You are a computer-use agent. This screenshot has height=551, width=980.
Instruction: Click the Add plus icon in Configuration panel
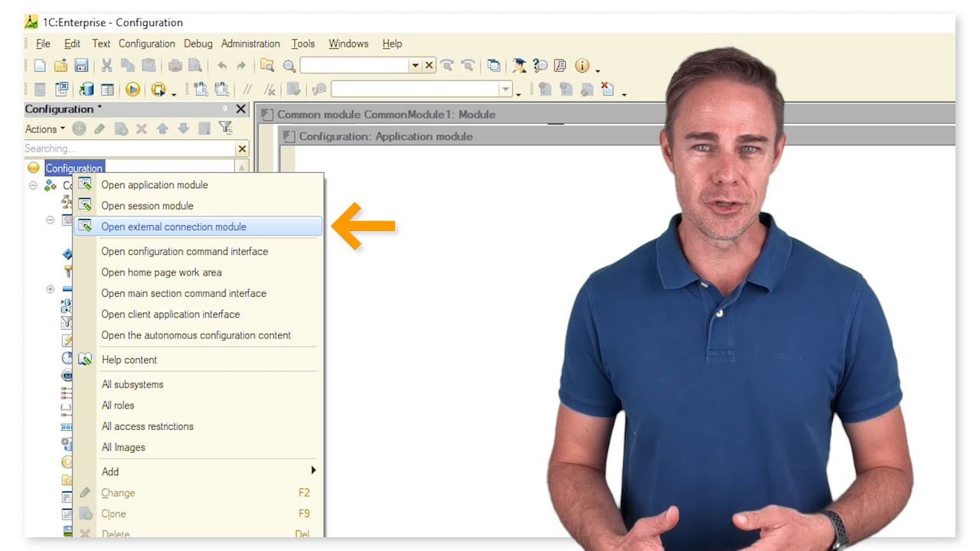pyautogui.click(x=79, y=129)
